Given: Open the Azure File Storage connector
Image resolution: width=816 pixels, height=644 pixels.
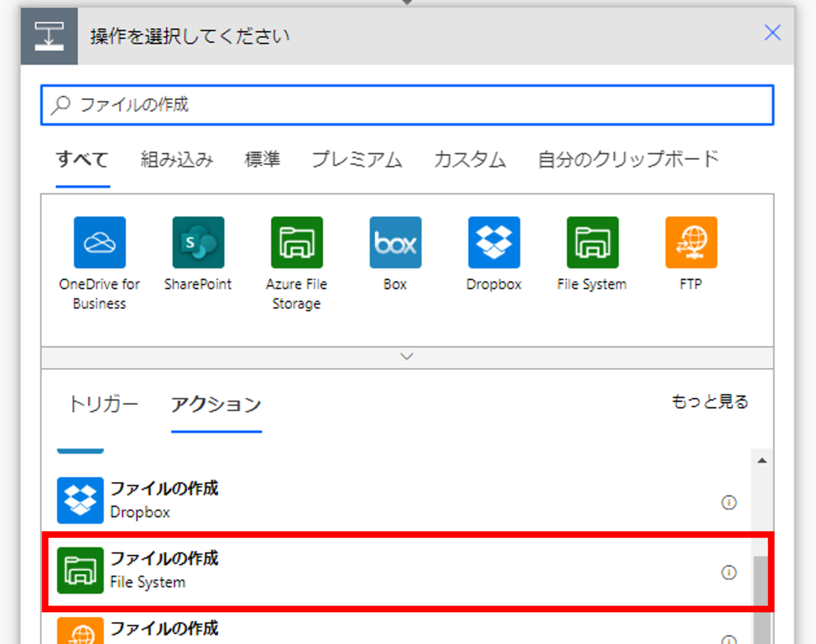Looking at the screenshot, I should point(297,242).
